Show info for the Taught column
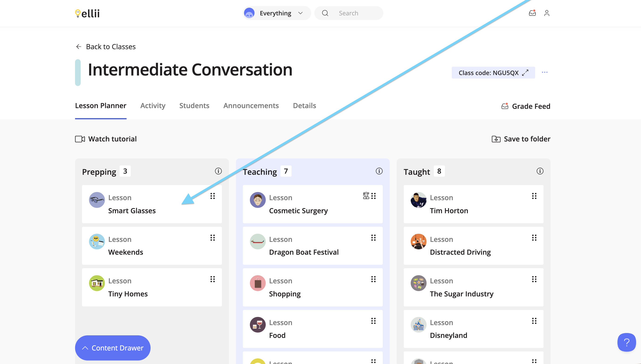This screenshot has height=364, width=641. click(x=540, y=171)
